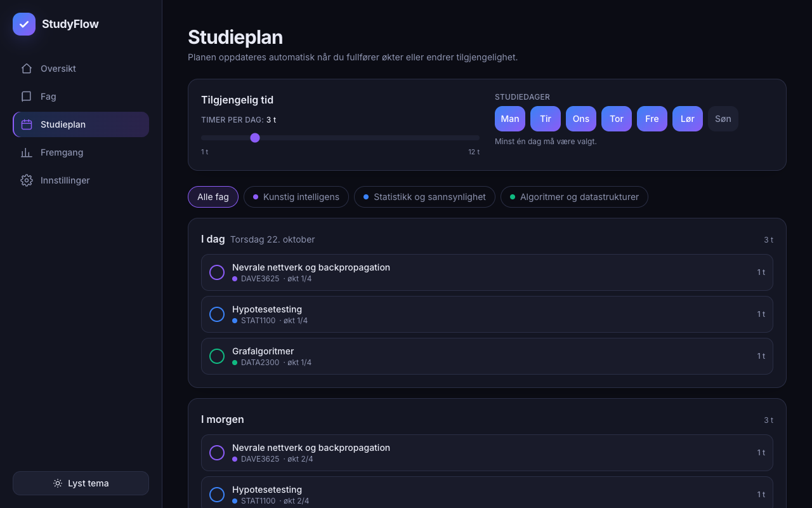The height and width of the screenshot is (508, 812).
Task: Click the Innstillinger gear icon
Action: point(27,180)
